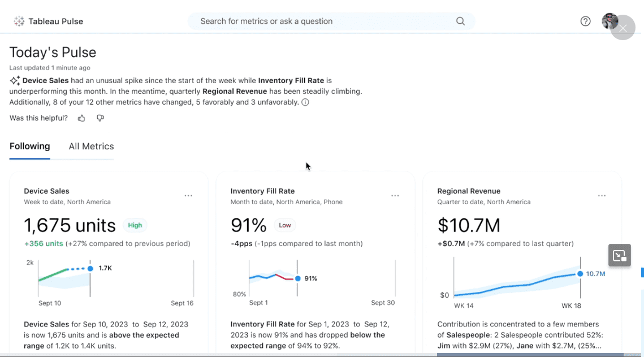This screenshot has height=357, width=644.
Task: Open Regional Revenue card options menu
Action: click(x=602, y=196)
